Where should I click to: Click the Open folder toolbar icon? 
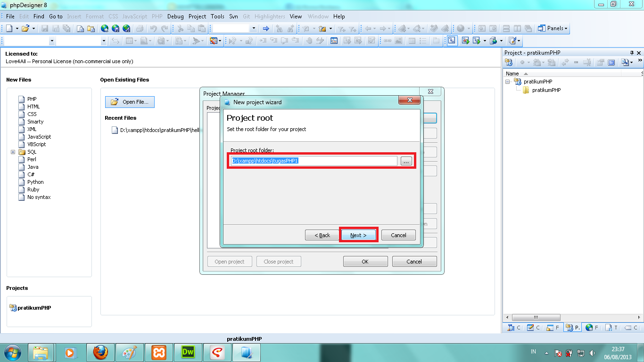(25, 28)
